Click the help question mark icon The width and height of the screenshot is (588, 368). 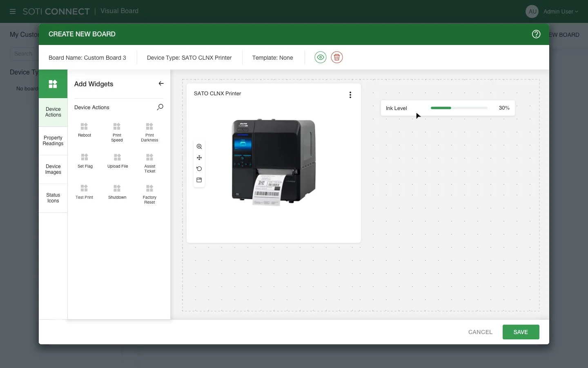(x=536, y=34)
